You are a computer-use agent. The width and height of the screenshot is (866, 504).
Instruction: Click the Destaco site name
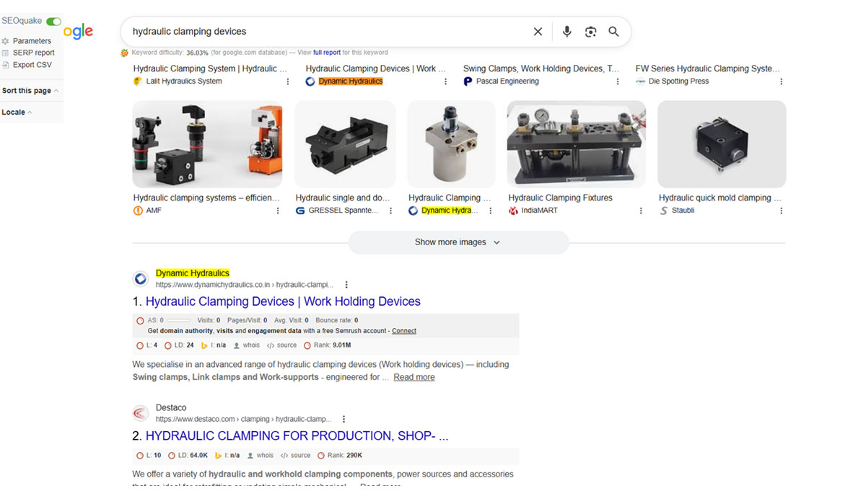click(x=171, y=407)
